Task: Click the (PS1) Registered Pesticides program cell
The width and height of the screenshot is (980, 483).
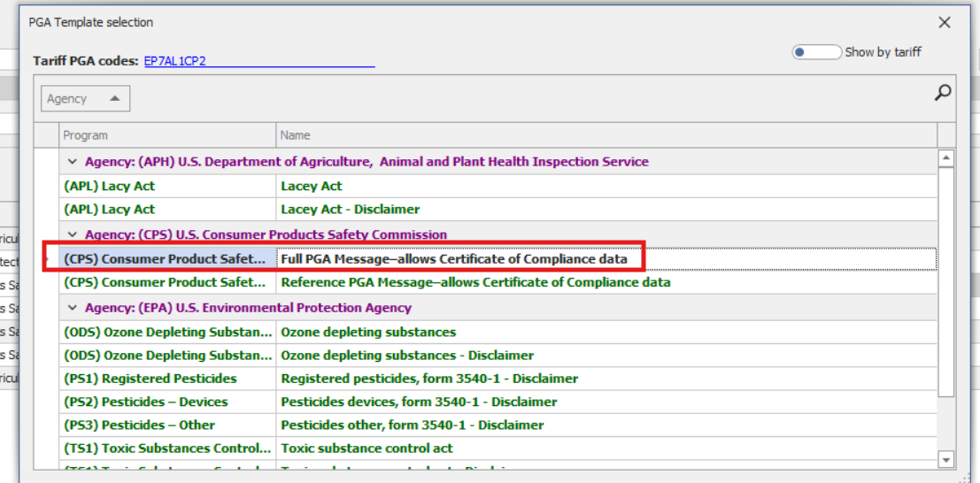Action: 167,379
